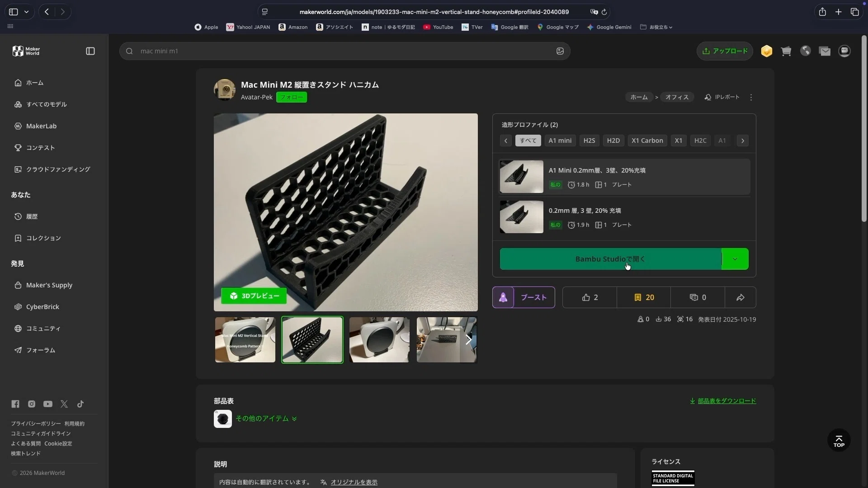Show the Mac mini side-view thumbnail image
This screenshot has width=868, height=488.
tap(379, 340)
